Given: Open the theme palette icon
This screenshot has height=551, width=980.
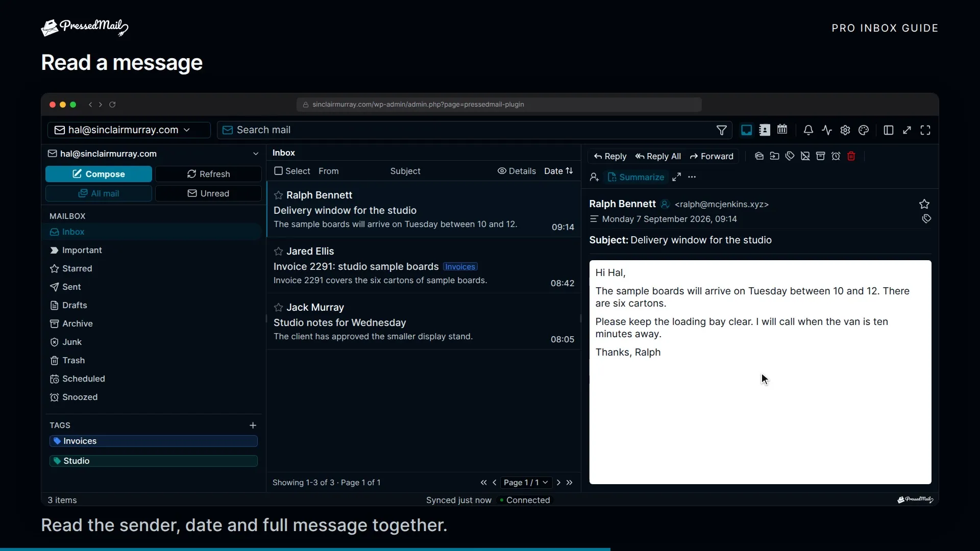Looking at the screenshot, I should [864, 130].
